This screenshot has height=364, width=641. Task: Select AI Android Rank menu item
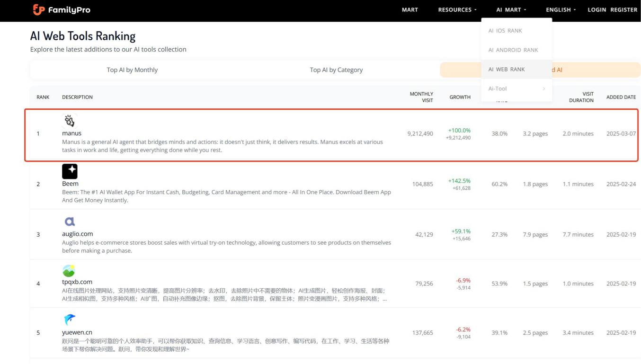513,50
